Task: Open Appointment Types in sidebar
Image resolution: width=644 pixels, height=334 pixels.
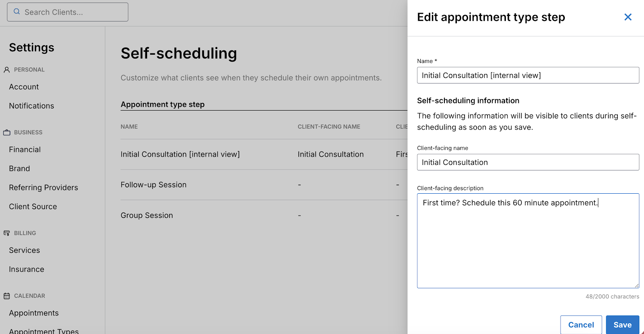Action: pos(44,331)
